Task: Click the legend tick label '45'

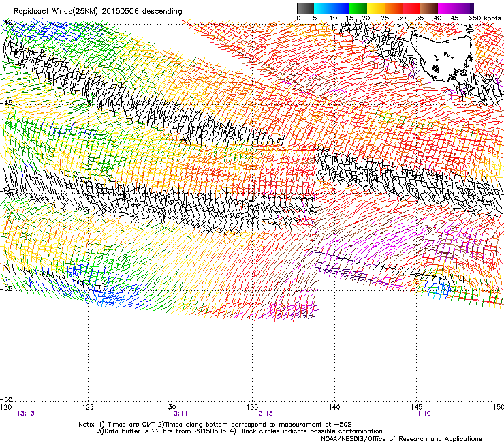Action: point(454,18)
